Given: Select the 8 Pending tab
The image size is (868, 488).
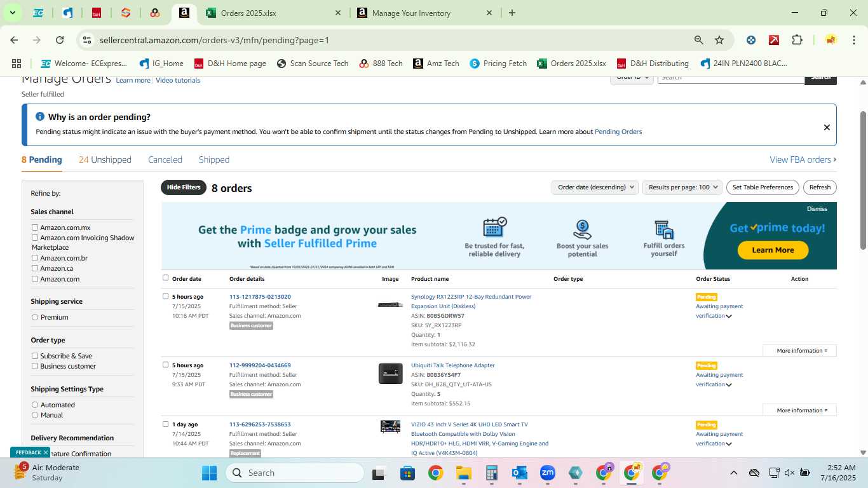Looking at the screenshot, I should pyautogui.click(x=42, y=159).
